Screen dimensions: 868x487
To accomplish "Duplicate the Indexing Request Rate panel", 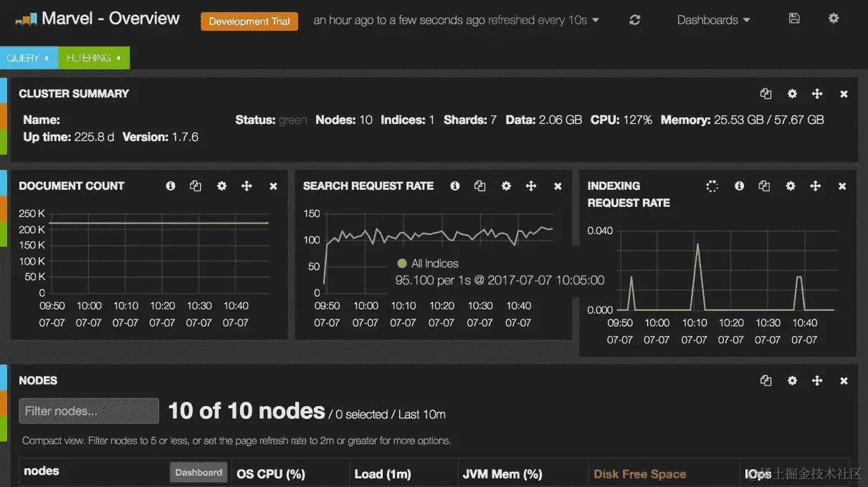I will [764, 185].
